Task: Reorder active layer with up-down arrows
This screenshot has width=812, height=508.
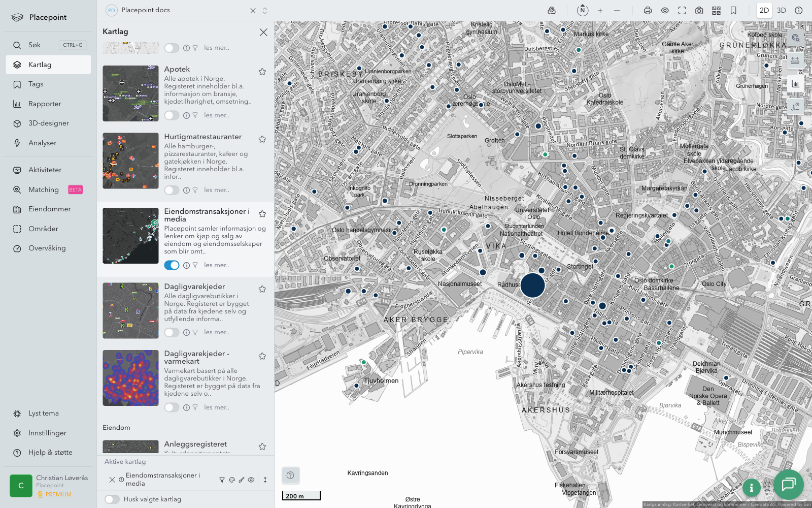Action: (265, 480)
